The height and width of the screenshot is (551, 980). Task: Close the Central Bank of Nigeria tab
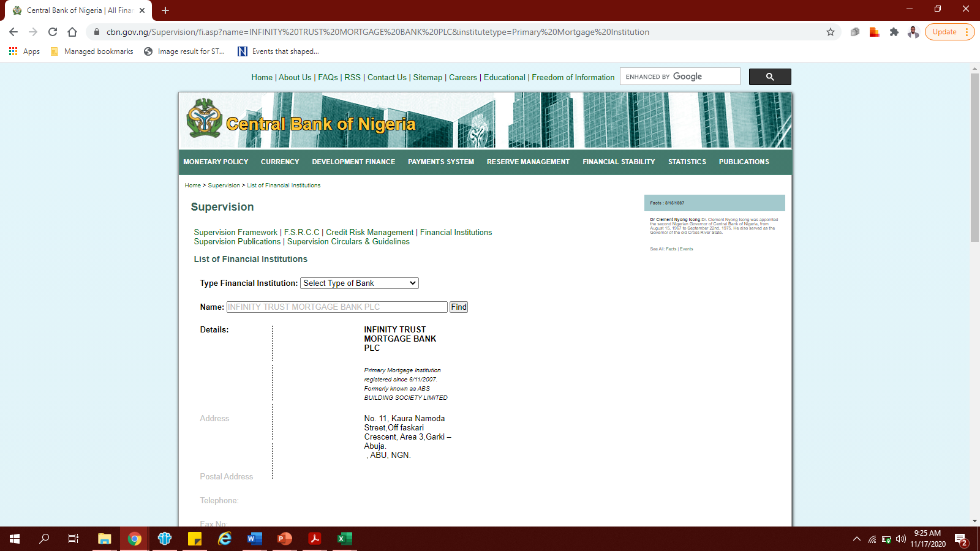[142, 10]
